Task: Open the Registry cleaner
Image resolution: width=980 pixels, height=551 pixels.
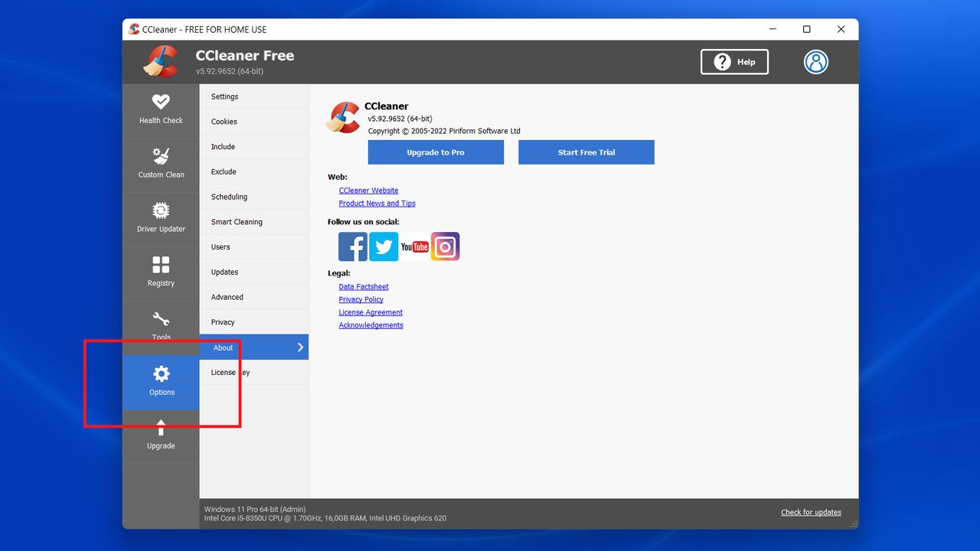Action: click(161, 272)
